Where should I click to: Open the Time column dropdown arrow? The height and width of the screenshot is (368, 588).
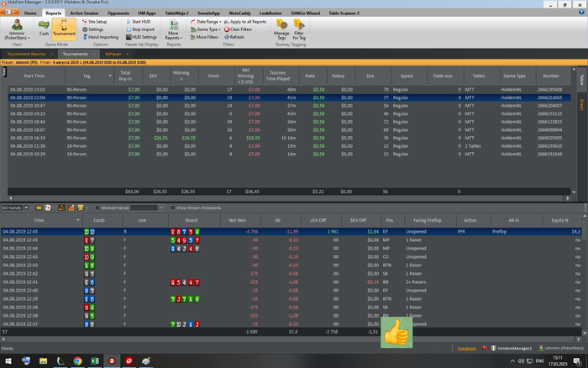[x=78, y=220]
